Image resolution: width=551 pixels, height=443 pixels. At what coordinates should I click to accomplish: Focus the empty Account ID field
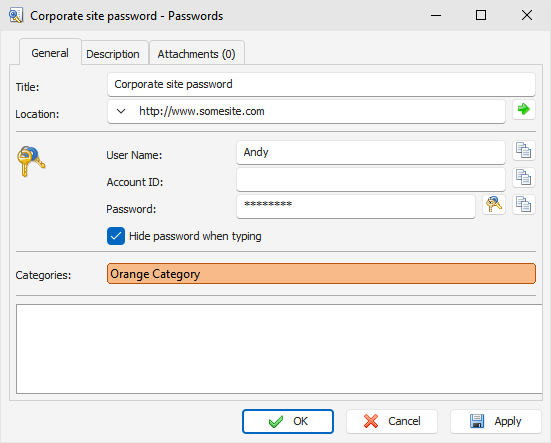click(x=371, y=180)
